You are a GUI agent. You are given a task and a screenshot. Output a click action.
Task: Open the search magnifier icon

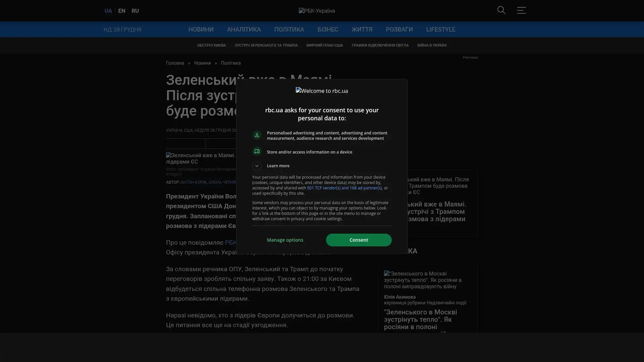point(501,10)
